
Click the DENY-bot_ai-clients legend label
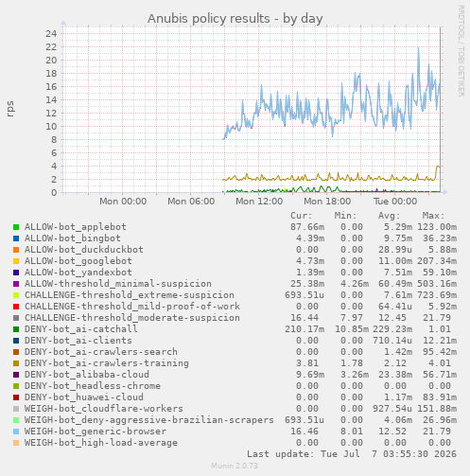[78, 341]
